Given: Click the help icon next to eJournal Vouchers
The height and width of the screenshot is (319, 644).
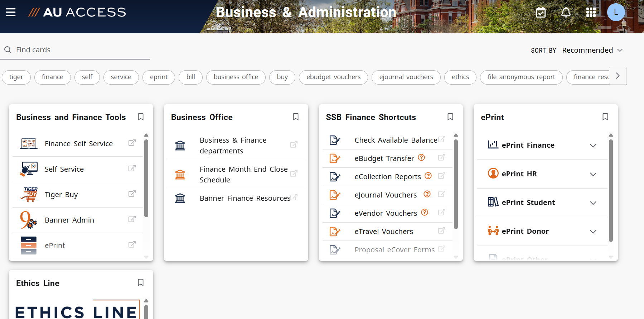Looking at the screenshot, I should pyautogui.click(x=427, y=194).
